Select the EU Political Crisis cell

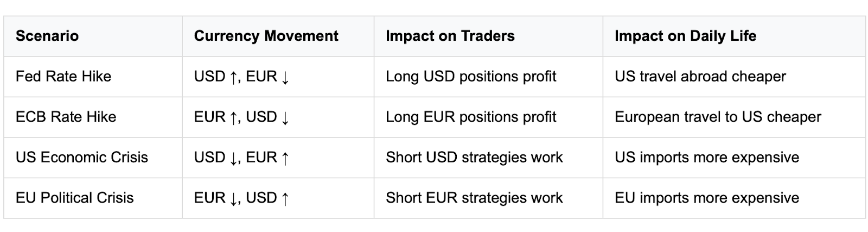[x=93, y=198]
